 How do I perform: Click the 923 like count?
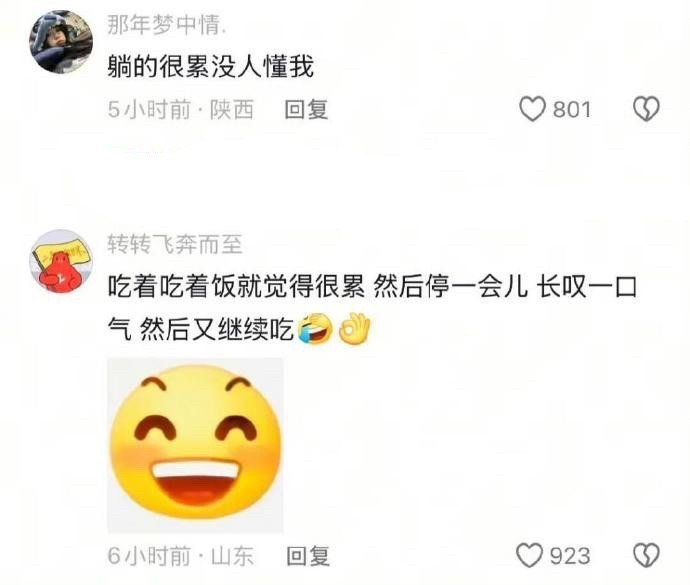(570, 556)
